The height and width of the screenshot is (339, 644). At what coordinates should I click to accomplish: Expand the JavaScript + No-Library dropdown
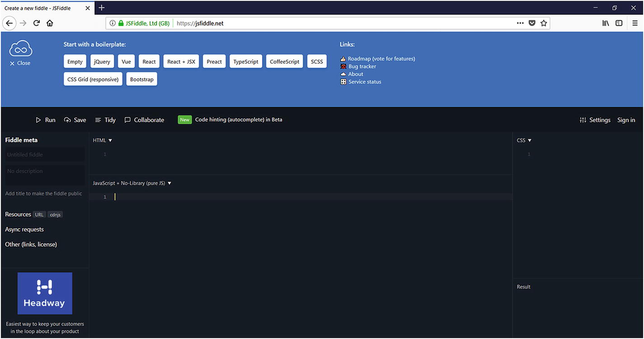[x=132, y=184]
